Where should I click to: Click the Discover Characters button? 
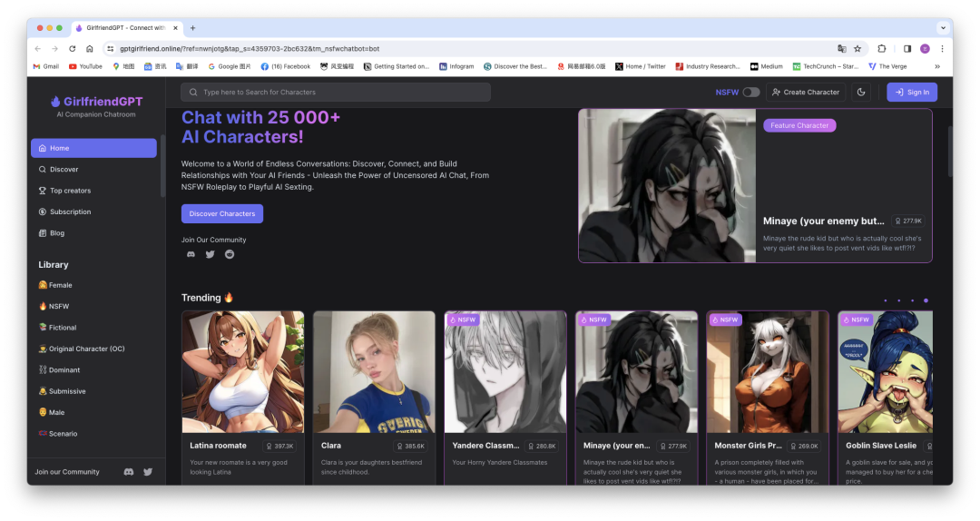click(222, 213)
